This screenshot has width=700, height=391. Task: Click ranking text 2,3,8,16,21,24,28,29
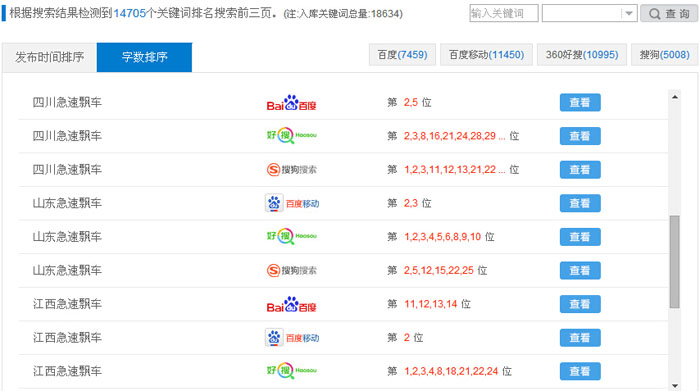[454, 136]
